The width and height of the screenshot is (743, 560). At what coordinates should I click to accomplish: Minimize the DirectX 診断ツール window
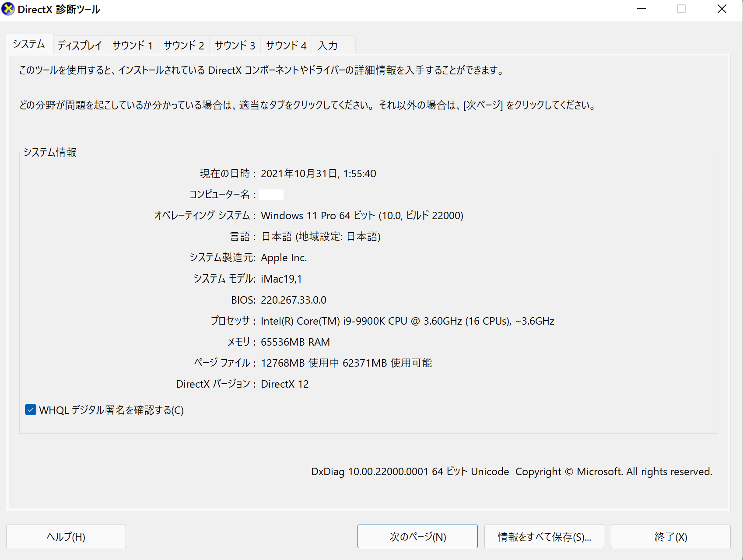[641, 9]
